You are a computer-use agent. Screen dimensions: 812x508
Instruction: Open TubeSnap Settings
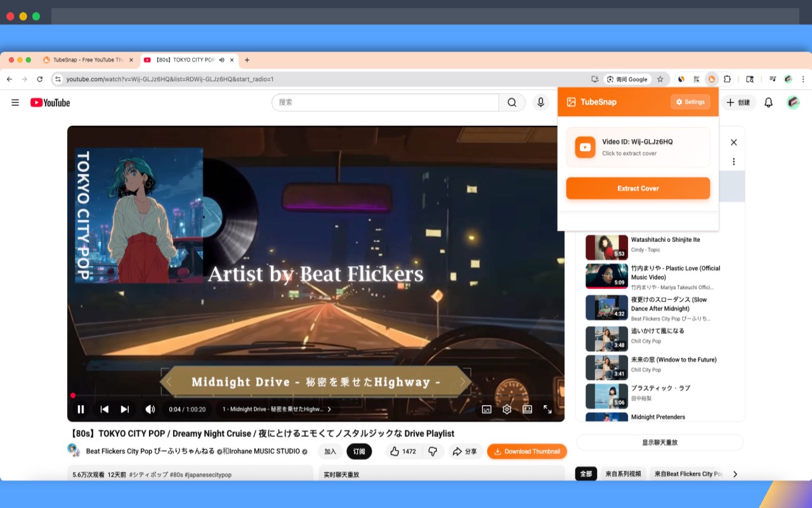tap(690, 102)
